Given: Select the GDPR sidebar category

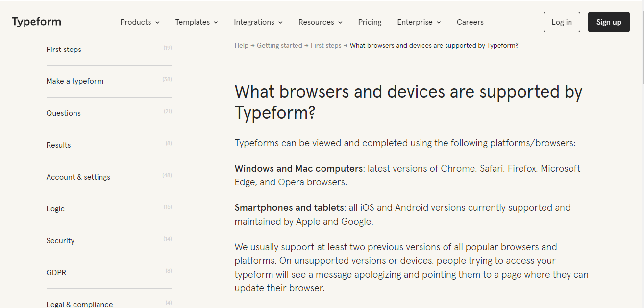Looking at the screenshot, I should tap(56, 273).
